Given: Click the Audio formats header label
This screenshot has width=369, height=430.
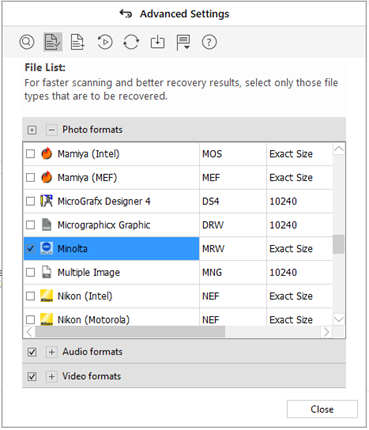Looking at the screenshot, I should (92, 352).
